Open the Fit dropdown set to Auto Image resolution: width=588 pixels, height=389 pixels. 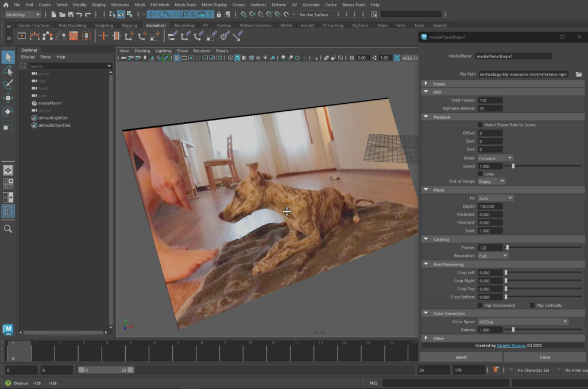point(496,199)
